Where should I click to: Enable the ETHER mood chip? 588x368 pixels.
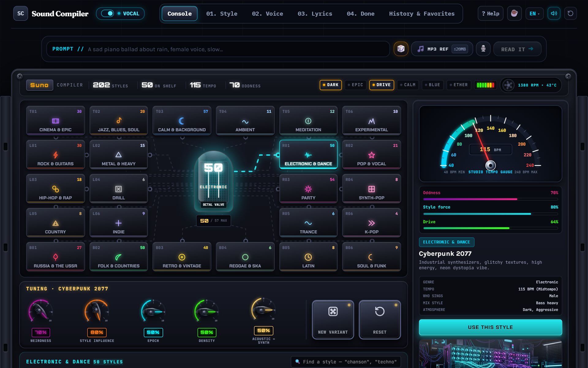point(458,85)
